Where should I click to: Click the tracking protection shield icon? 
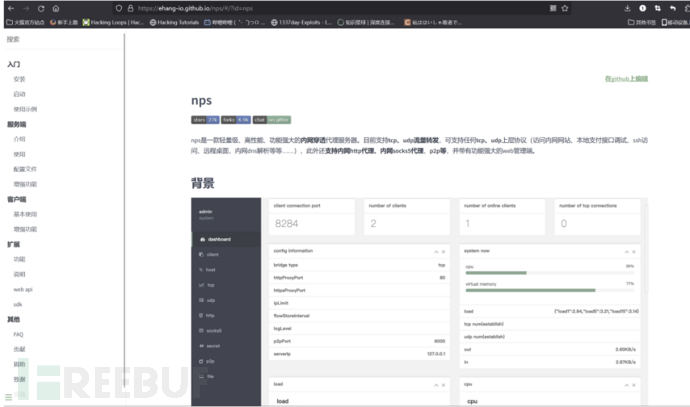coord(119,8)
